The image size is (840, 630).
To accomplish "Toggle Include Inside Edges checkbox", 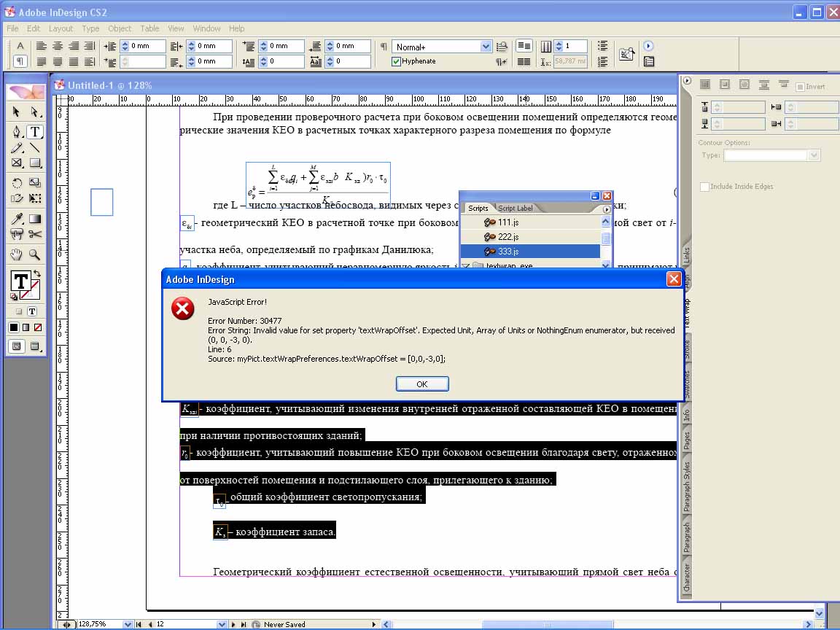I will tap(704, 187).
